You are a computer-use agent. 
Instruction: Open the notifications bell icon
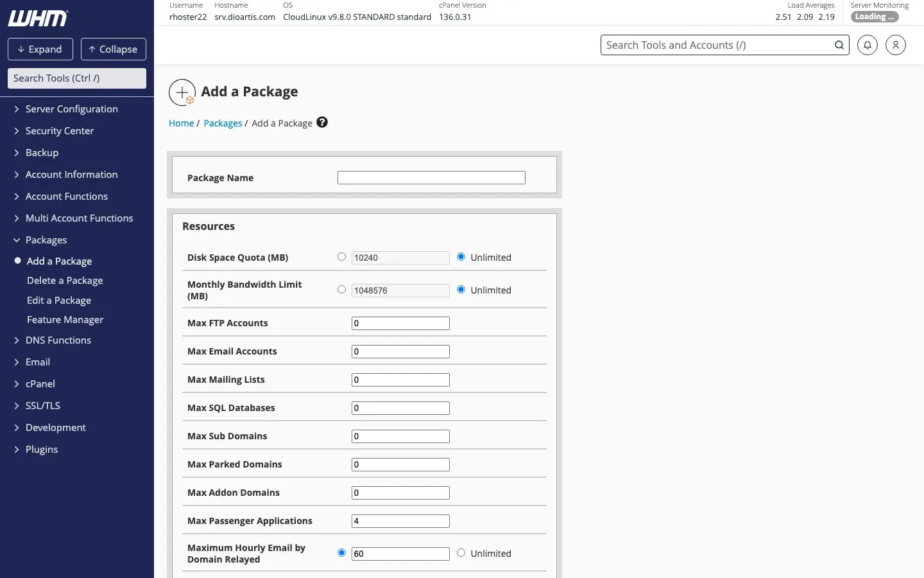coord(868,45)
